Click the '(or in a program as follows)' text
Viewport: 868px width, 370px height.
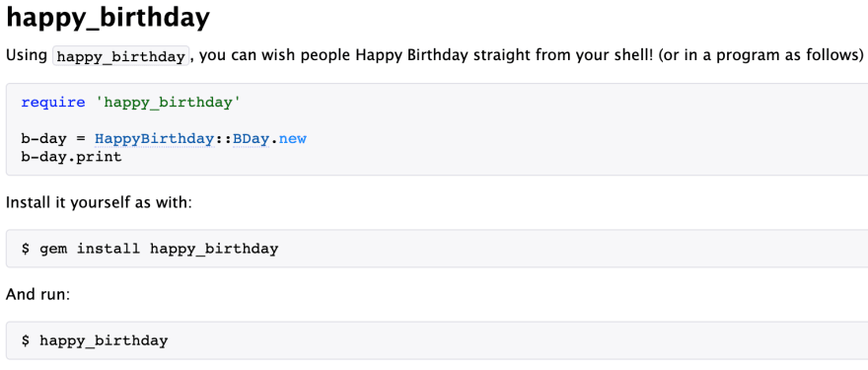761,56
